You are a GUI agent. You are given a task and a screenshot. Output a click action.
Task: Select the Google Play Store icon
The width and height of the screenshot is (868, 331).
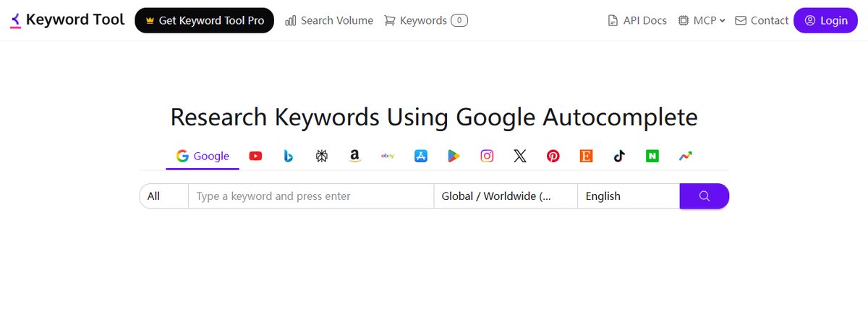tap(454, 156)
